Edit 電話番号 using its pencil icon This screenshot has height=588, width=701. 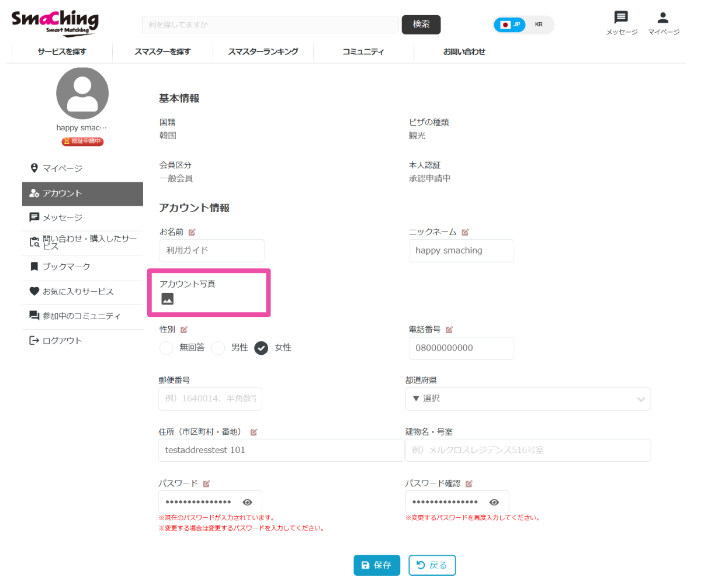[x=448, y=329]
